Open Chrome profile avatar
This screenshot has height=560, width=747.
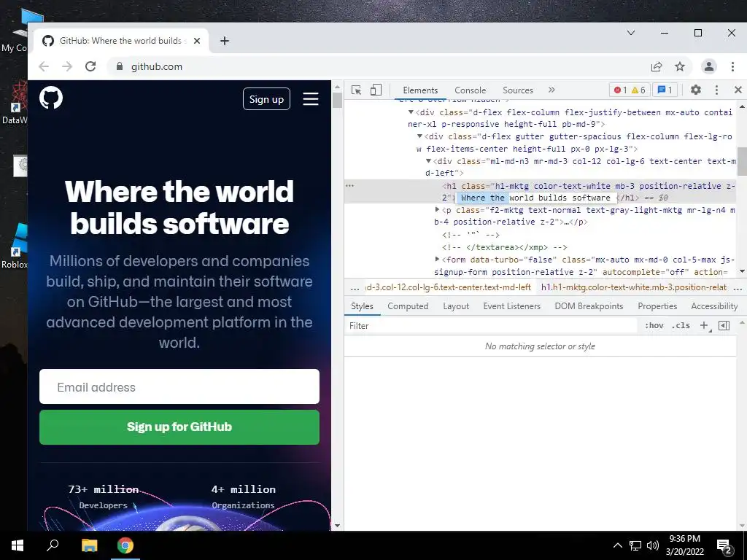[x=709, y=66]
